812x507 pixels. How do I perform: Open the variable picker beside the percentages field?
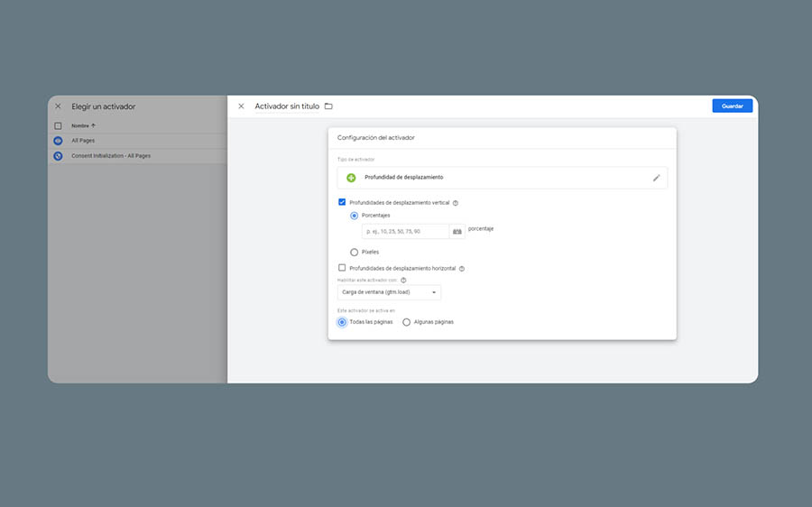[x=457, y=232]
